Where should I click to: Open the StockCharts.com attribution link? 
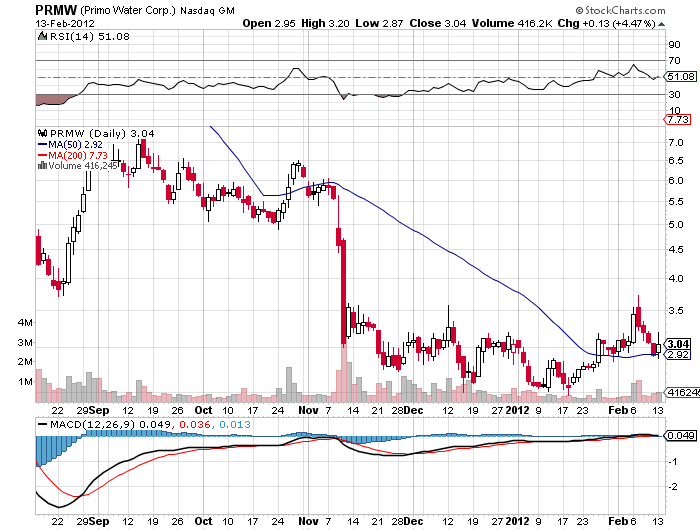621,10
